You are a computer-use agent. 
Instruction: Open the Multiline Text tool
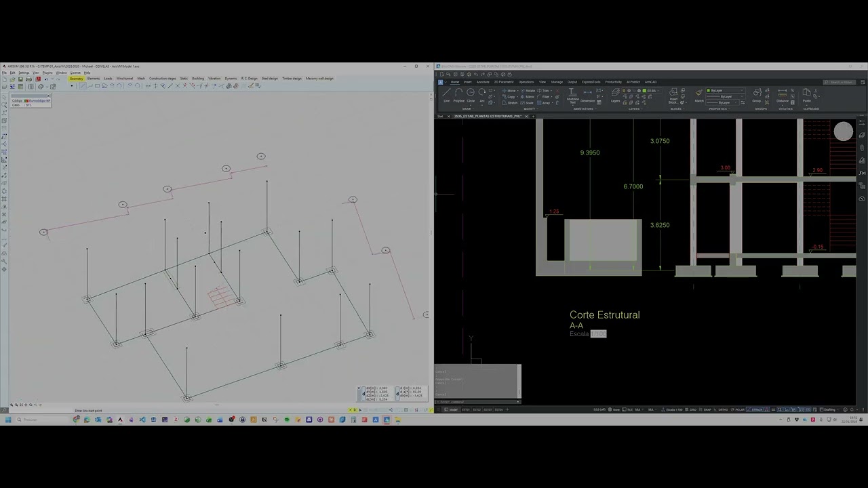click(572, 96)
